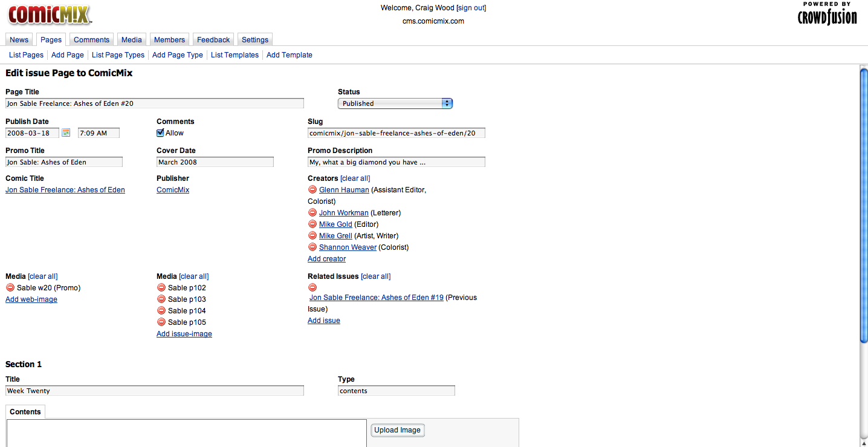Click the publish time field showing 7:09 AM

point(99,133)
